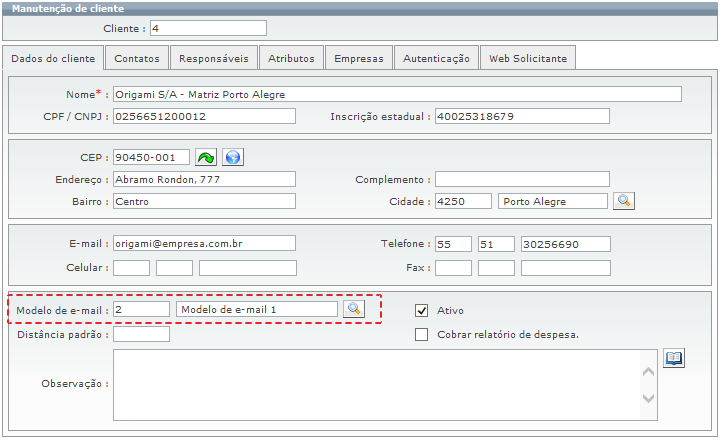Click the first Fax field

click(x=453, y=268)
